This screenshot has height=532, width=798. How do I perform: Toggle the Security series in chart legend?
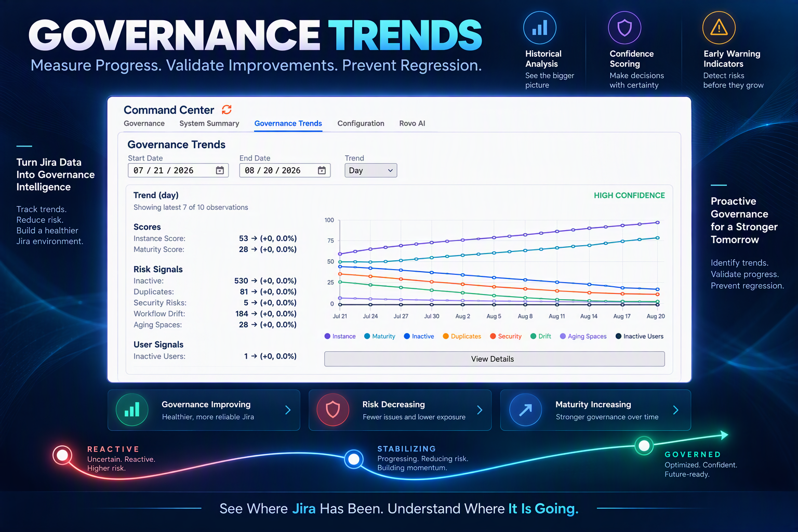(506, 336)
